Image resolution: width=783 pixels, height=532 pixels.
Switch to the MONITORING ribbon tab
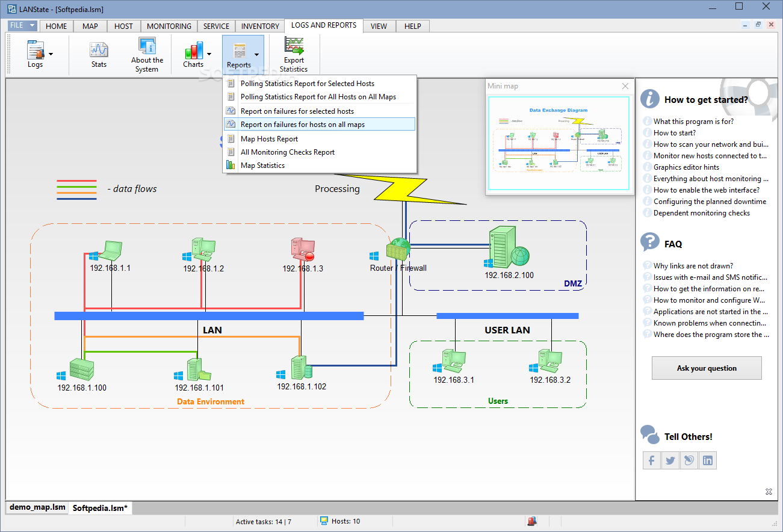(169, 26)
